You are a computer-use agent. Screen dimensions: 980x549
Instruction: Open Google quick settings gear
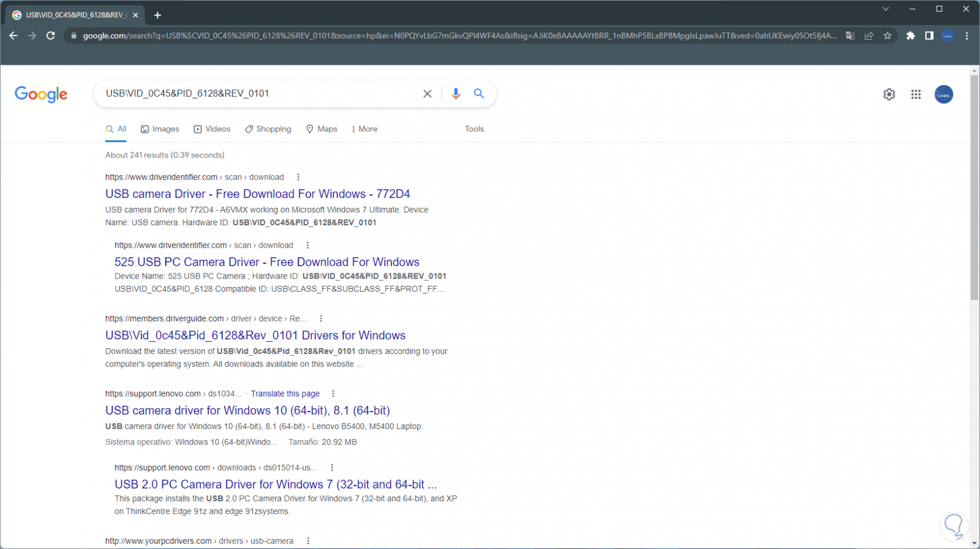889,94
